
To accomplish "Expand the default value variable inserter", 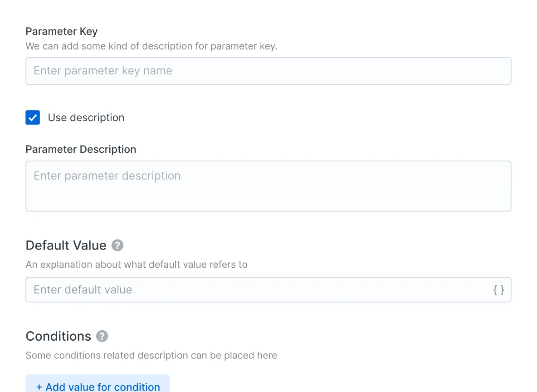I will point(499,289).
